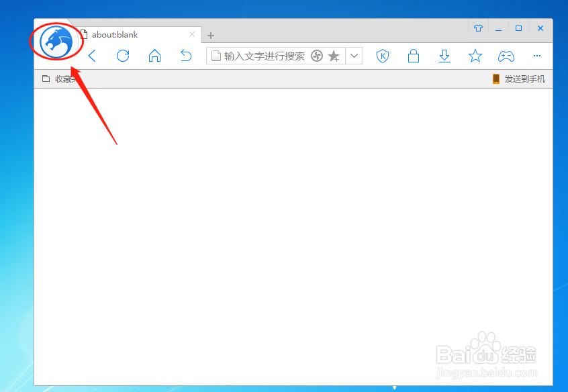Click the fan-shaped speed mode icon

point(317,56)
